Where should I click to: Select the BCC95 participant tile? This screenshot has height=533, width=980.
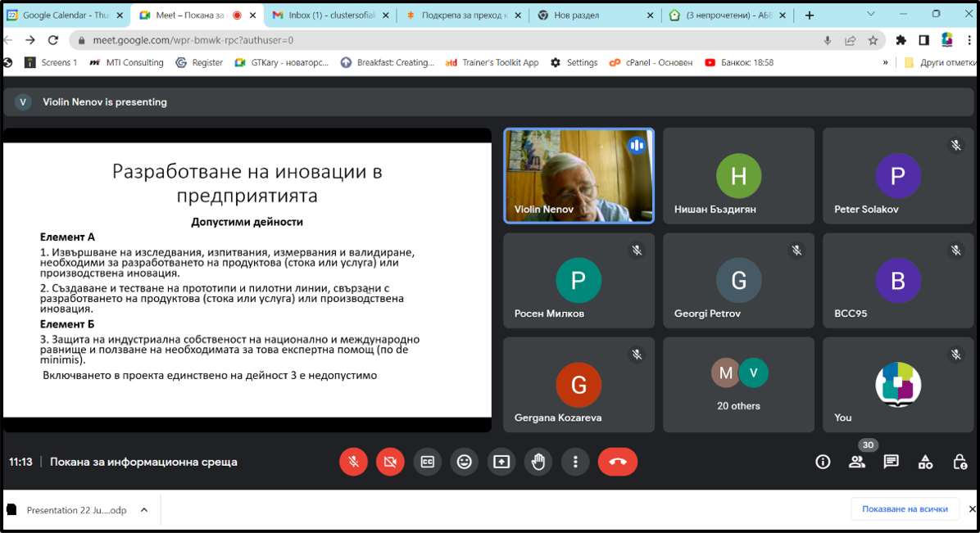point(898,281)
